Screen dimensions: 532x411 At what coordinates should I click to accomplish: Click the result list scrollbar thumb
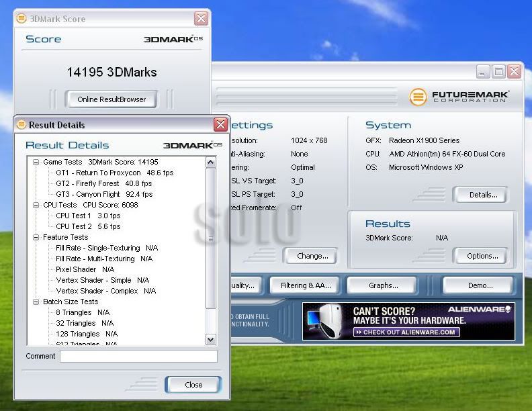click(x=211, y=238)
